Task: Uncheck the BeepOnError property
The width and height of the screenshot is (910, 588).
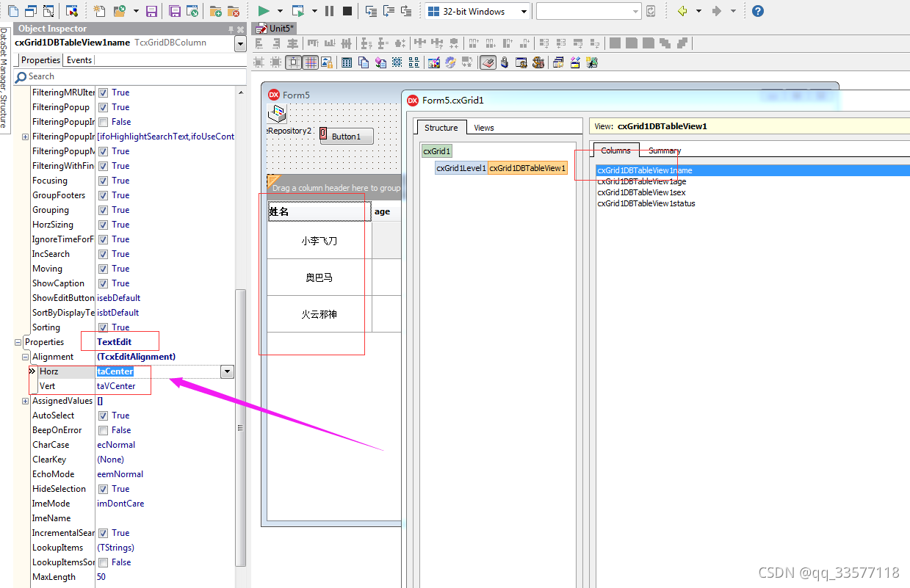Action: (x=104, y=429)
